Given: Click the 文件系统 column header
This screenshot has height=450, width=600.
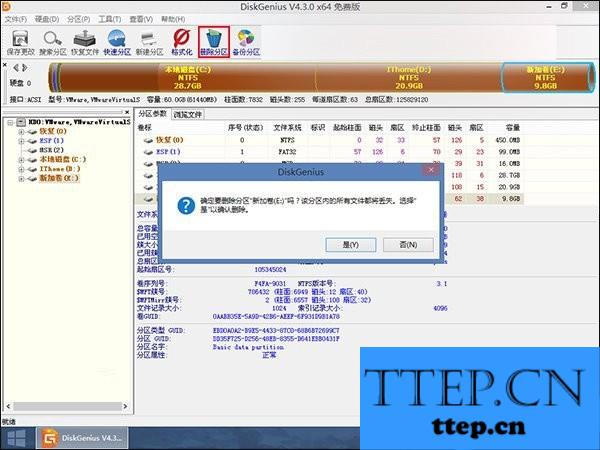Looking at the screenshot, I should coord(287,128).
